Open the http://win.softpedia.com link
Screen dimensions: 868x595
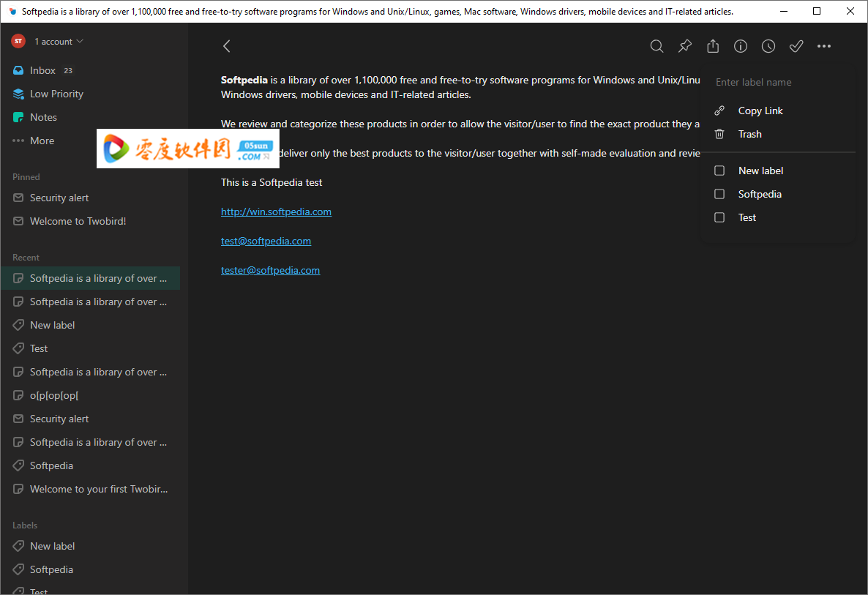click(x=276, y=212)
